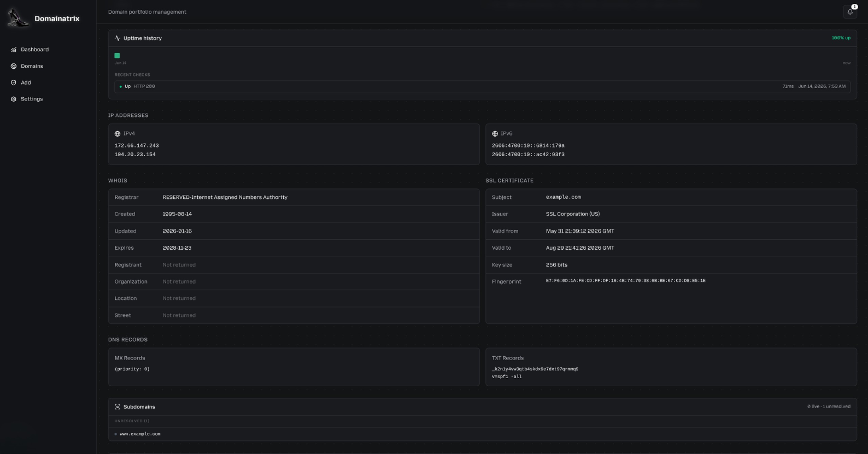Click the 256 bits key size
The height and width of the screenshot is (454, 868).
click(x=556, y=265)
